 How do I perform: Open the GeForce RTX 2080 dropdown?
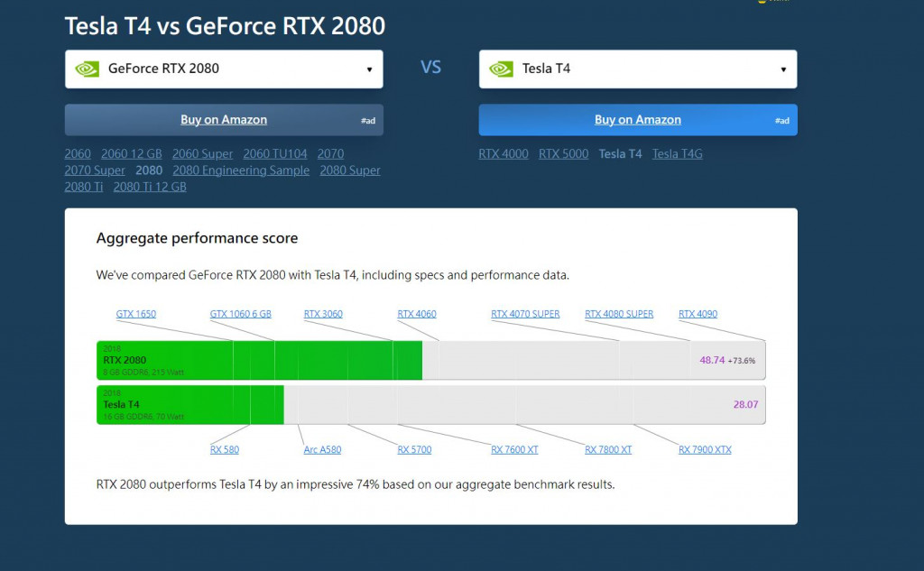click(x=224, y=69)
